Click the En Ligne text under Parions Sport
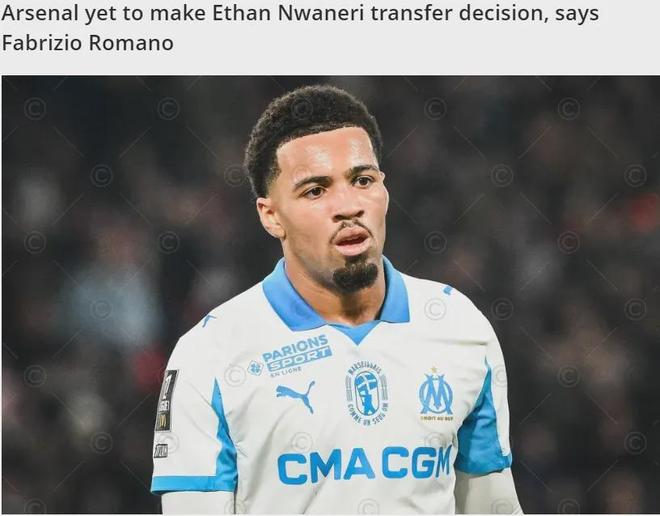Image resolution: width=660 pixels, height=516 pixels. coord(286,371)
